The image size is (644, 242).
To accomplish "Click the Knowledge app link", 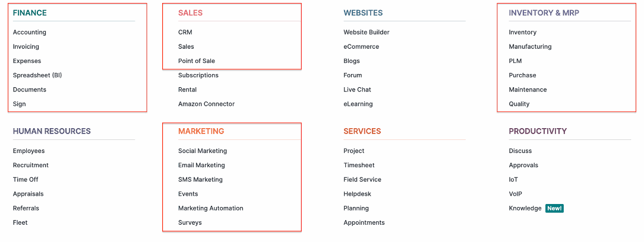I will 525,208.
